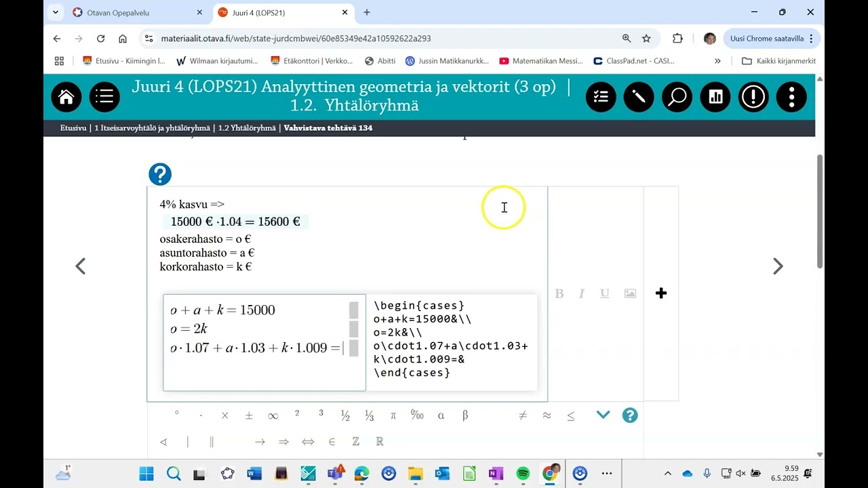Open the browser tab list dropdown
The image size is (868, 488).
click(x=56, y=12)
